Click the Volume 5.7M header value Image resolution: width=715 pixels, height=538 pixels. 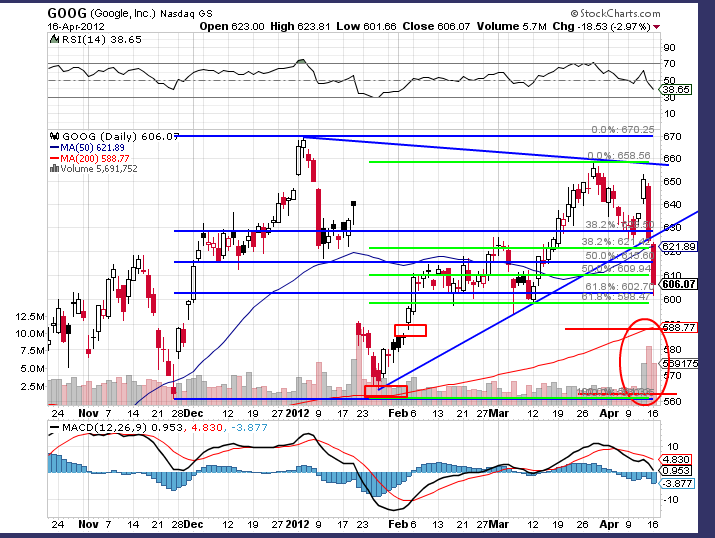(x=512, y=26)
